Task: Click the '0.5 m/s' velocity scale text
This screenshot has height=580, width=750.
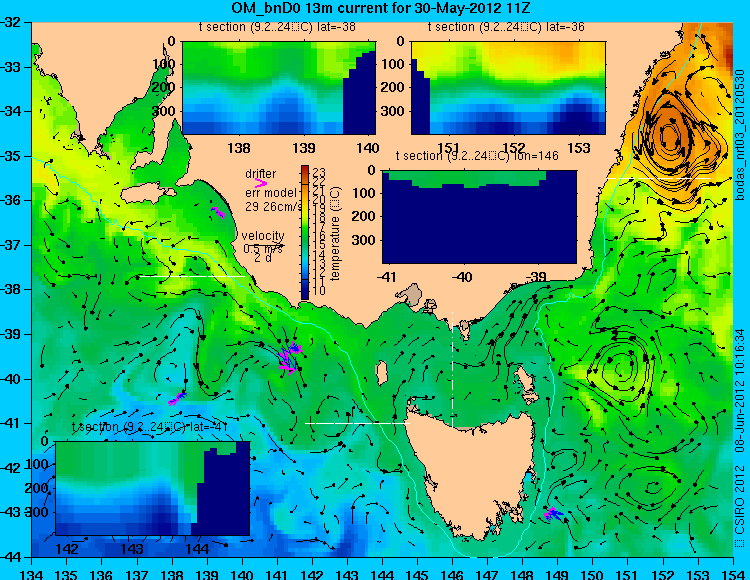Action: point(263,249)
